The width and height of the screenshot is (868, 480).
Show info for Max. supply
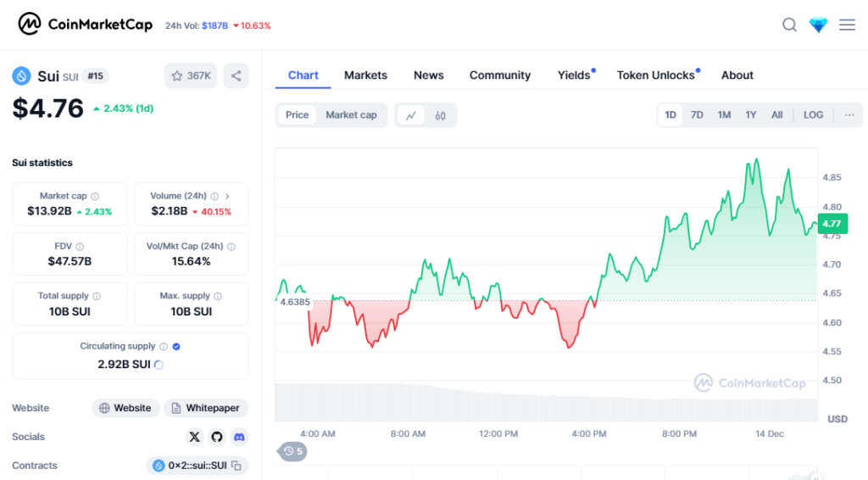[218, 296]
